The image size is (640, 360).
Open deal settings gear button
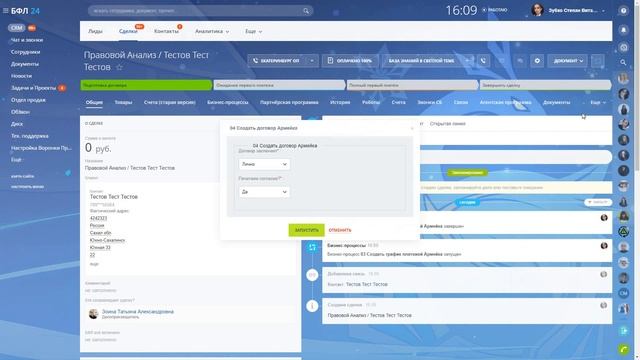[537, 61]
